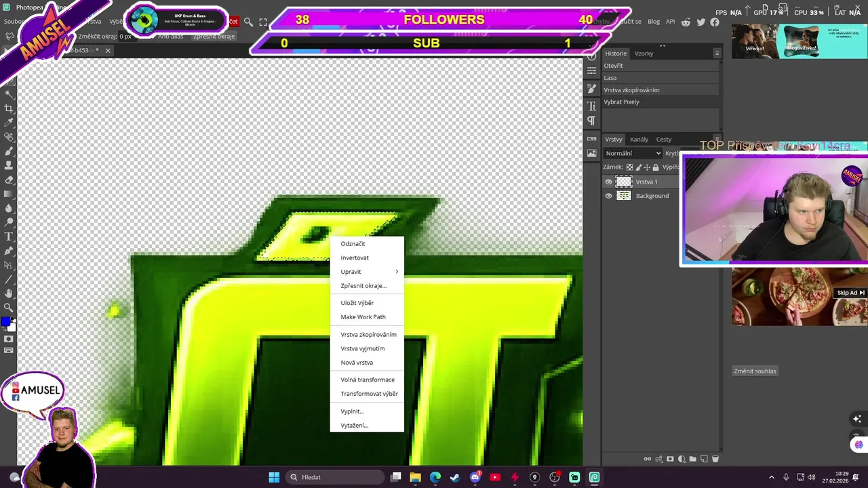
Task: Select the Eyedropper tool
Action: (x=9, y=123)
